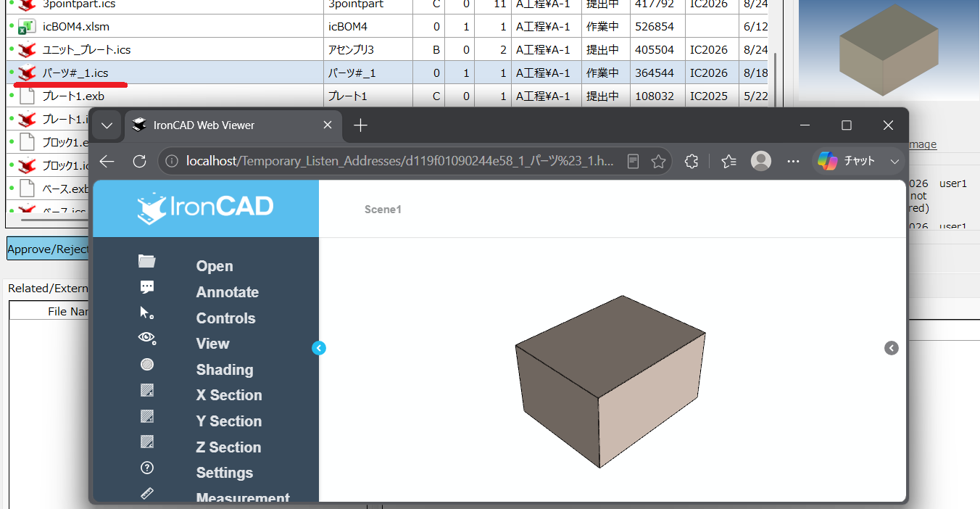Activate the Y Section icon
980x509 pixels.
coord(147,416)
